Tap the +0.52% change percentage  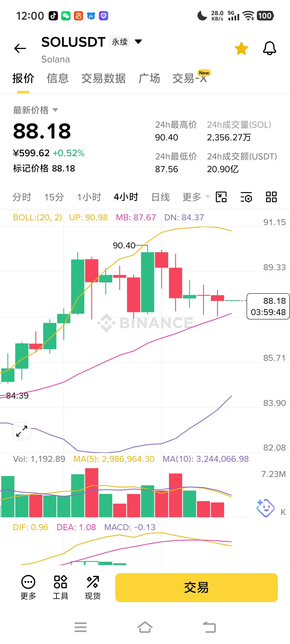coord(69,153)
